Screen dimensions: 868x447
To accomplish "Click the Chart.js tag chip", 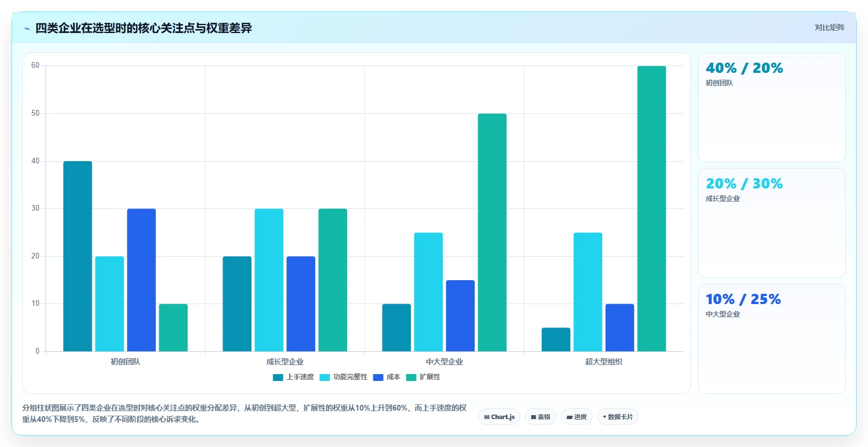I will (499, 417).
